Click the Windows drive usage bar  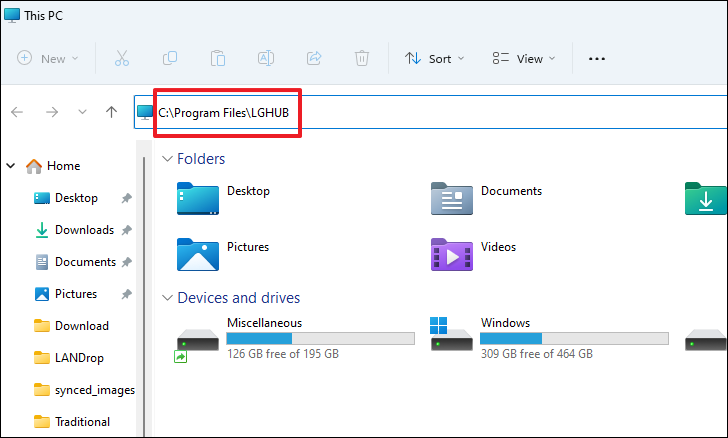click(574, 339)
